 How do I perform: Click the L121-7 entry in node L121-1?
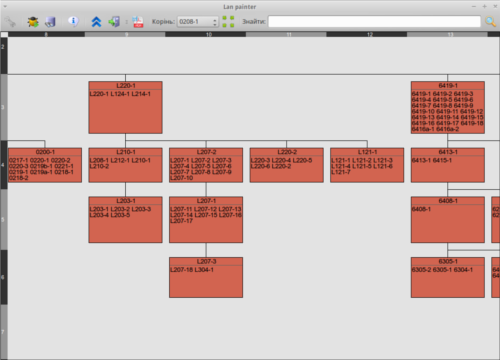pos(341,172)
